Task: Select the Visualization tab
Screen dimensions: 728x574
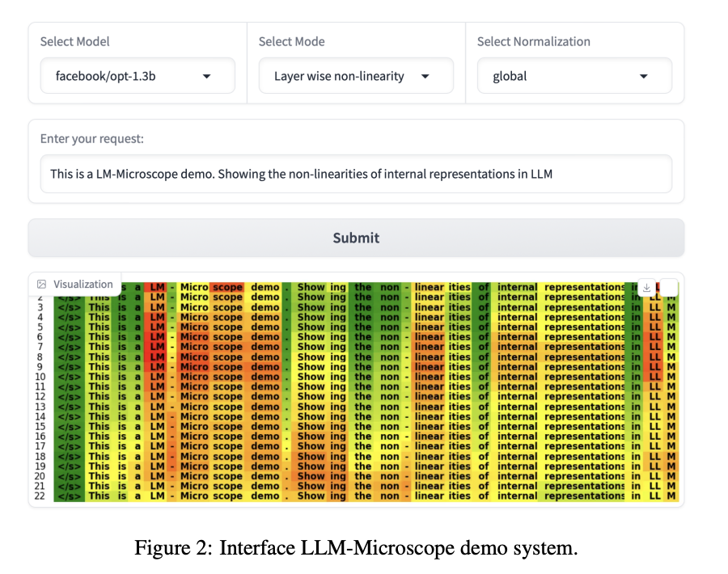Action: tap(74, 284)
